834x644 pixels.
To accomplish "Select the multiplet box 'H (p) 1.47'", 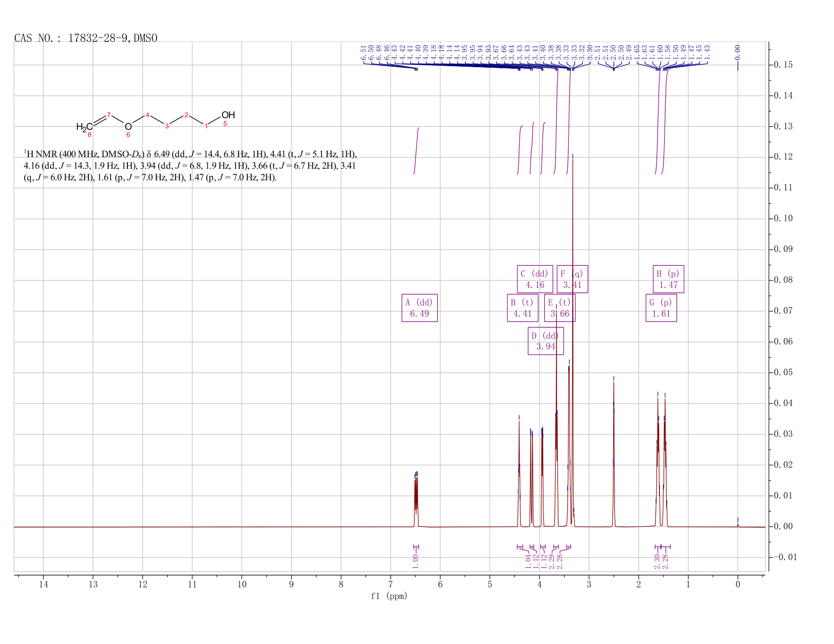I will click(668, 279).
